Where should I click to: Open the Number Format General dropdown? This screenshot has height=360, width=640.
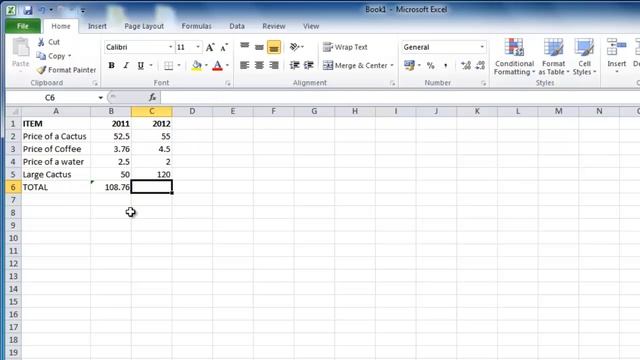[x=482, y=47]
